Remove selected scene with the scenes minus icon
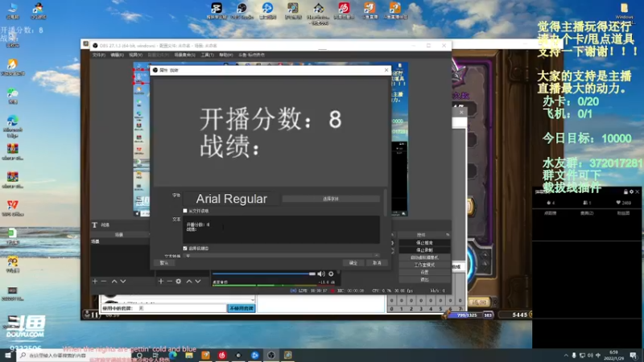Screen dimensions: 644x362 pos(104,281)
